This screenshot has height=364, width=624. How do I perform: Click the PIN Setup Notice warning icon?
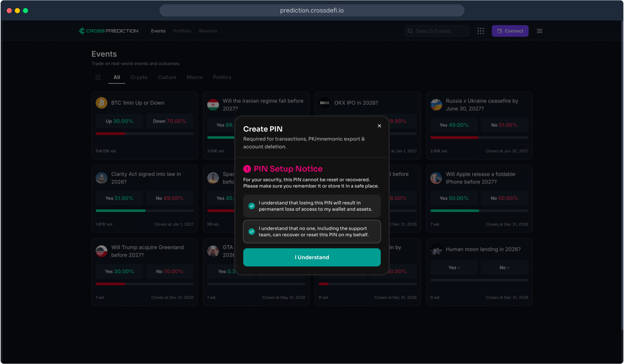(x=247, y=169)
